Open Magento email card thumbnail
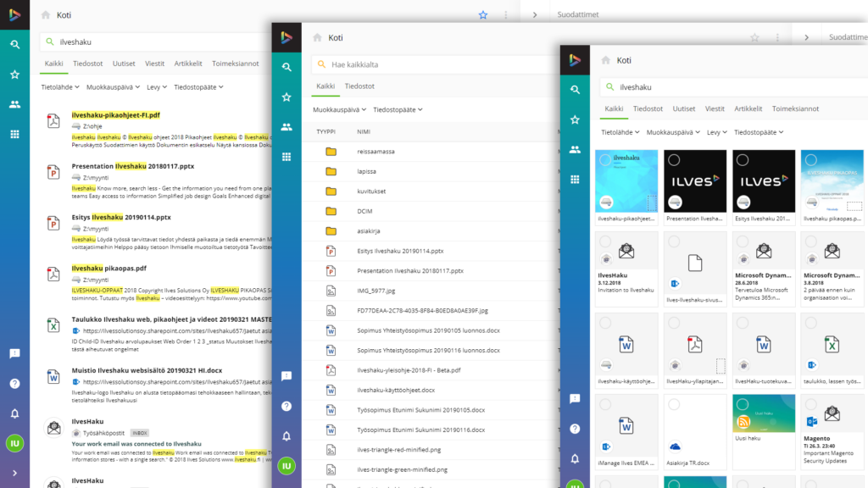868x488 pixels. click(x=832, y=413)
